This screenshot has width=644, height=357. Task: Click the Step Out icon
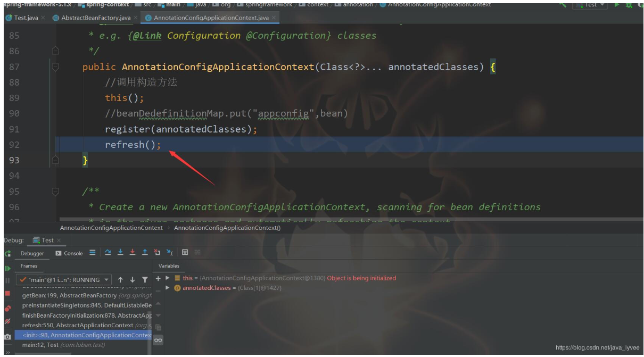[x=144, y=253]
